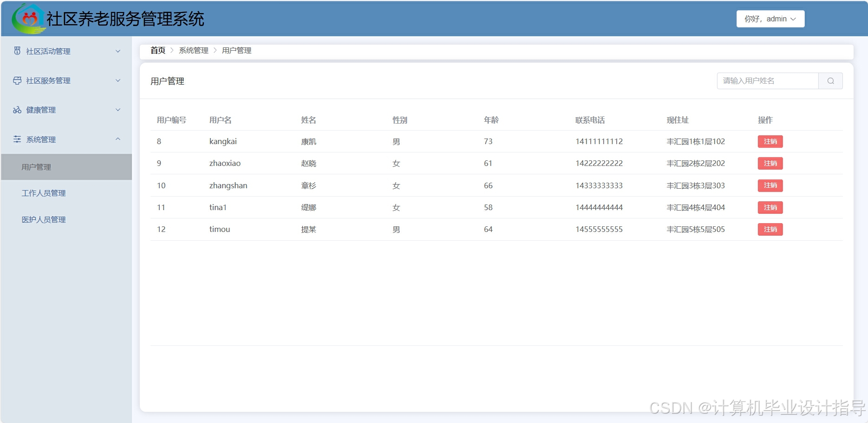Click age value 73
The width and height of the screenshot is (868, 423).
(x=488, y=141)
